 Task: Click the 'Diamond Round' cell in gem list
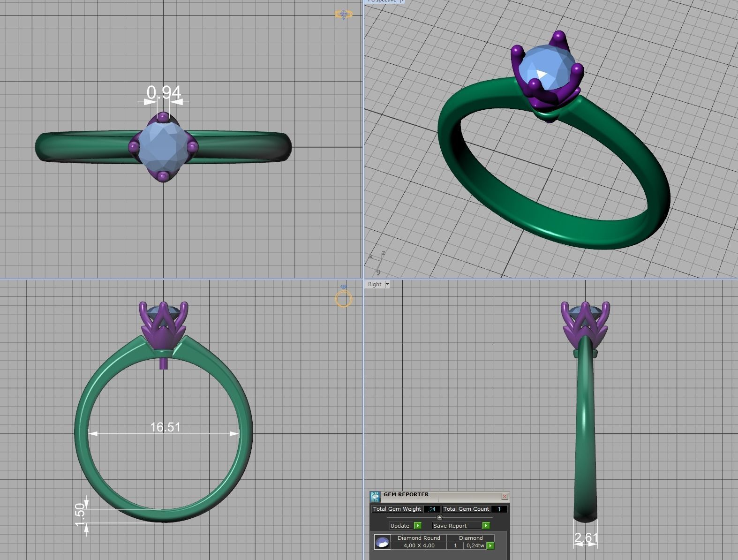click(x=419, y=538)
